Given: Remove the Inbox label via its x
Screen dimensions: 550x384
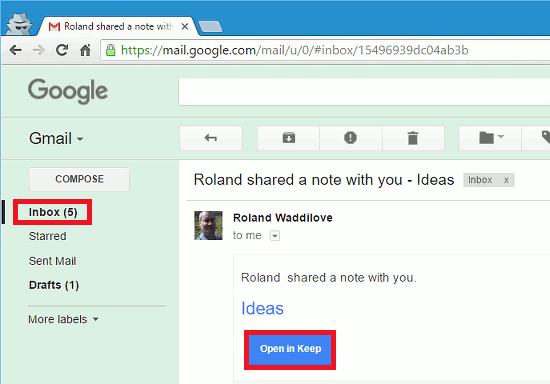Looking at the screenshot, I should point(506,180).
